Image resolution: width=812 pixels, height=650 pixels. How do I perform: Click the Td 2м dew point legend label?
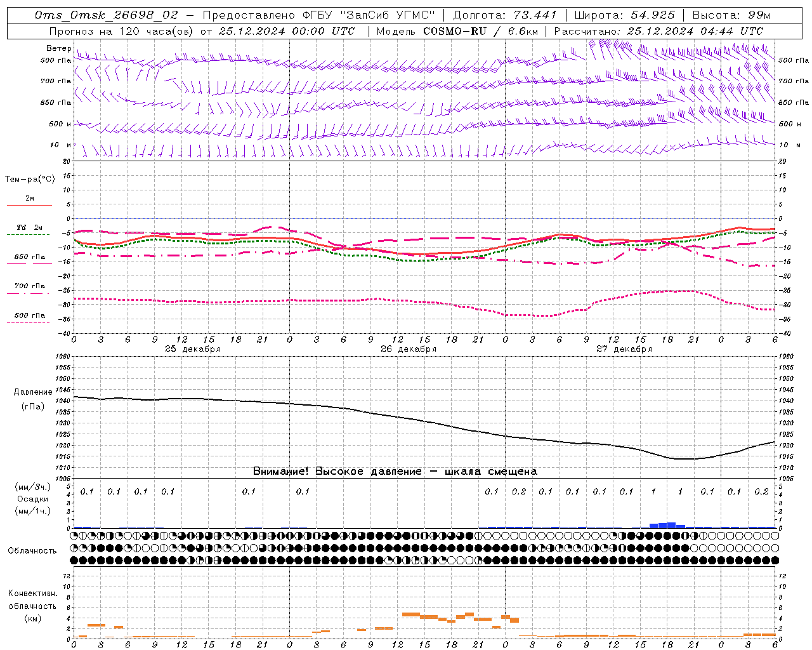click(30, 227)
